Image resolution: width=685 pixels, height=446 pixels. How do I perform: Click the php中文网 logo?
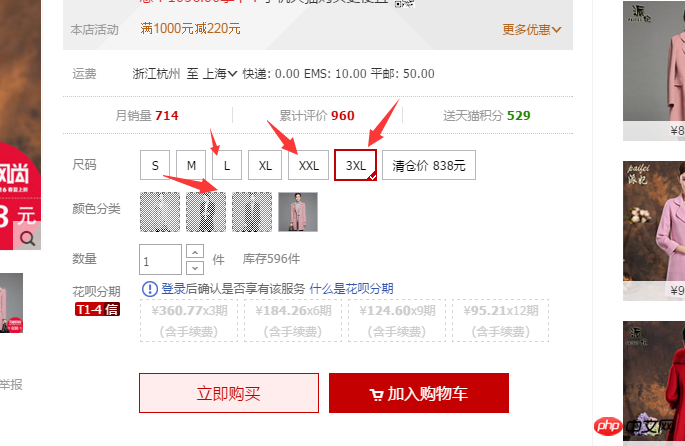click(634, 425)
